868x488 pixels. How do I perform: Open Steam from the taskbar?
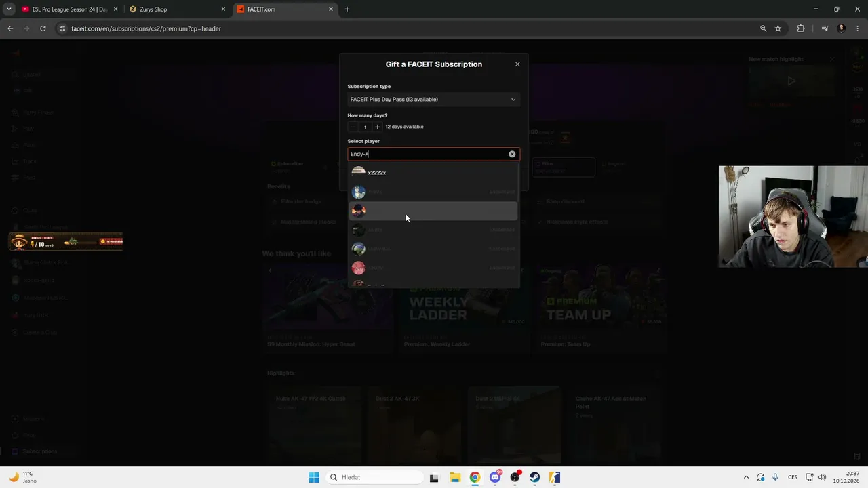tap(535, 477)
